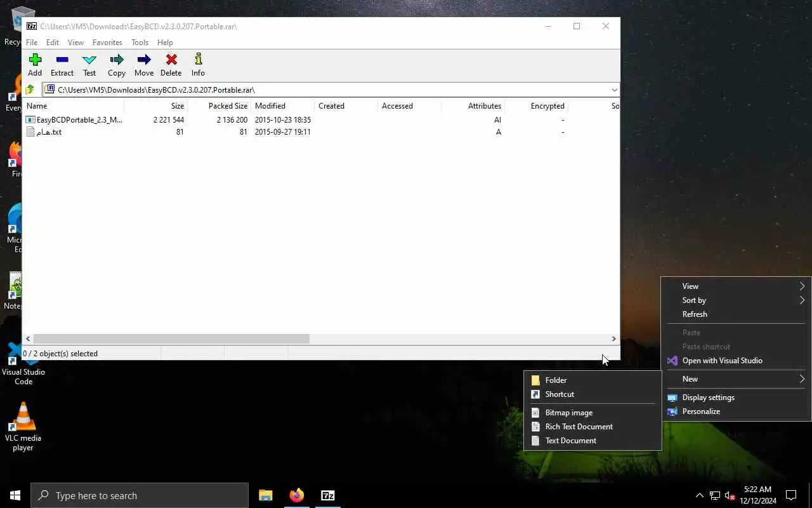Select the EasyBCDPortable_2.3 file icon
Viewport: 812px width, 508px height.
click(30, 119)
